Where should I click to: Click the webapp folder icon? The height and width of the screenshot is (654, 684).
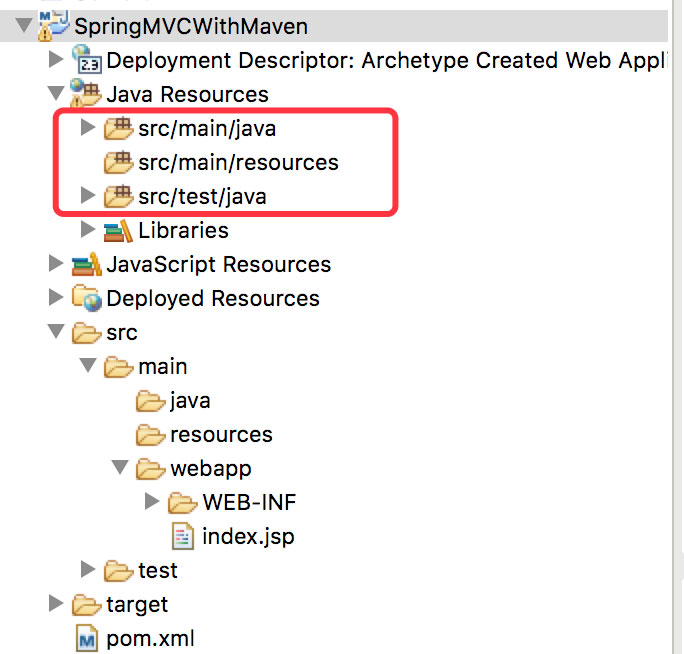(150, 469)
